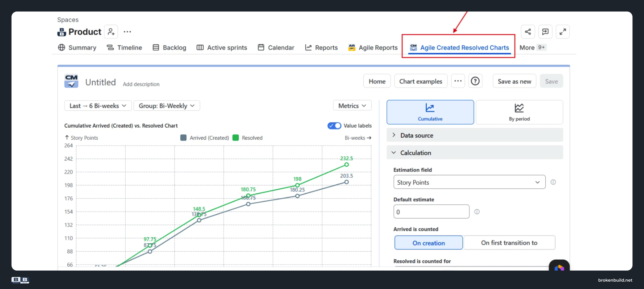Open the Calendar tab
This screenshot has height=289, width=644.
276,47
